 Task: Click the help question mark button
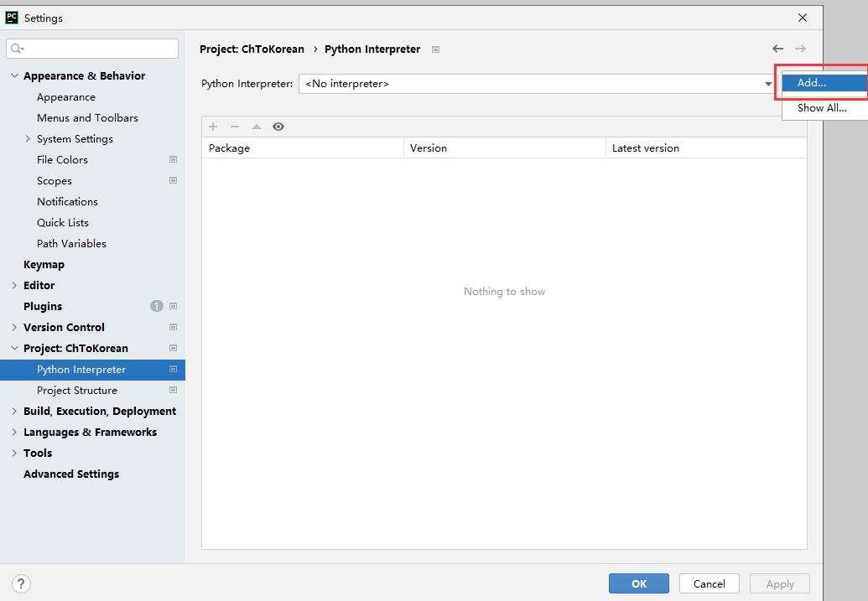coord(21,583)
